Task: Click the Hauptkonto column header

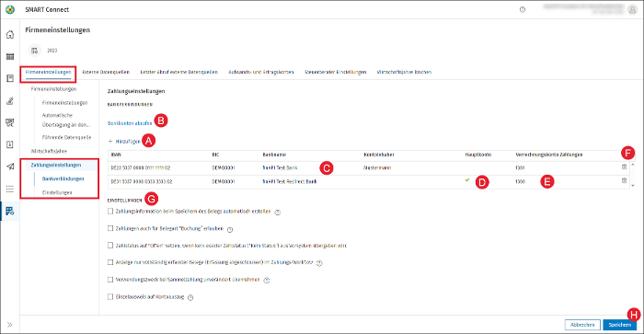Action: [478, 155]
